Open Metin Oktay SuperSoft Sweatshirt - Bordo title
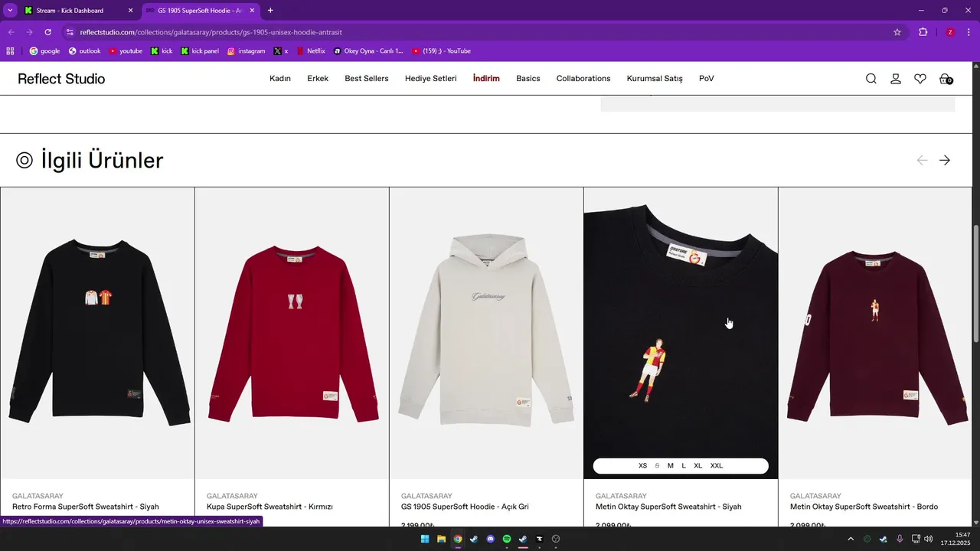 (864, 507)
